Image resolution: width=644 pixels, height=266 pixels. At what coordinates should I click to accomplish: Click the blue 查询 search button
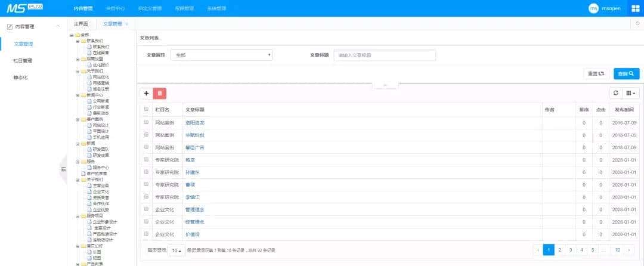coord(626,73)
